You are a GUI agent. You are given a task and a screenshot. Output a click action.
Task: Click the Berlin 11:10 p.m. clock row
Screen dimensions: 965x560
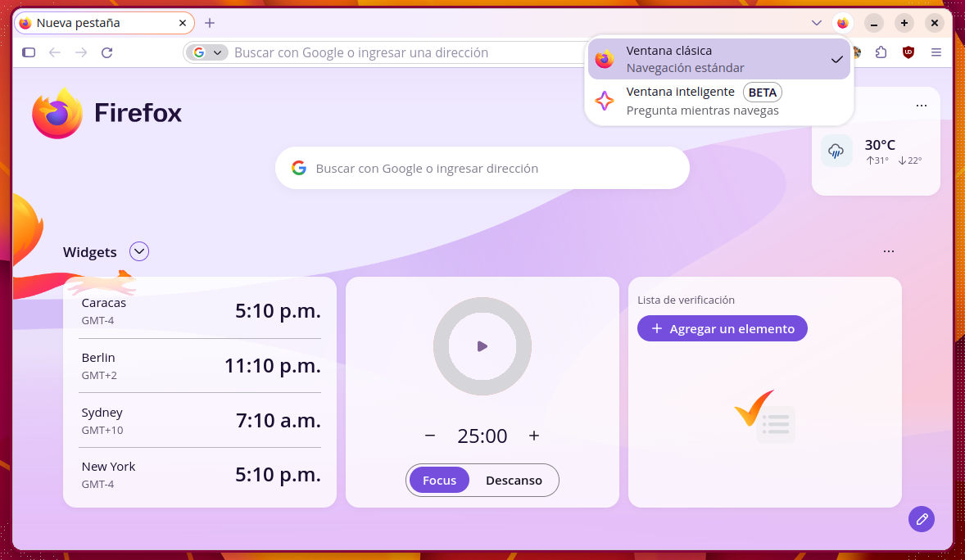(200, 365)
